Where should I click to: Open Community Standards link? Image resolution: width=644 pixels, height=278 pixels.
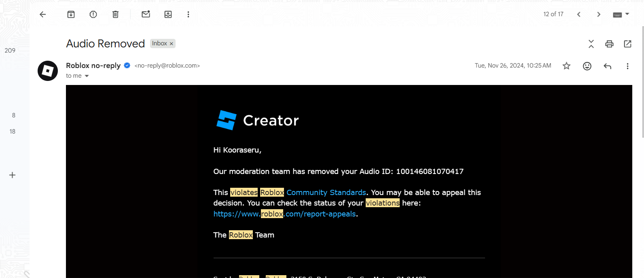326,193
